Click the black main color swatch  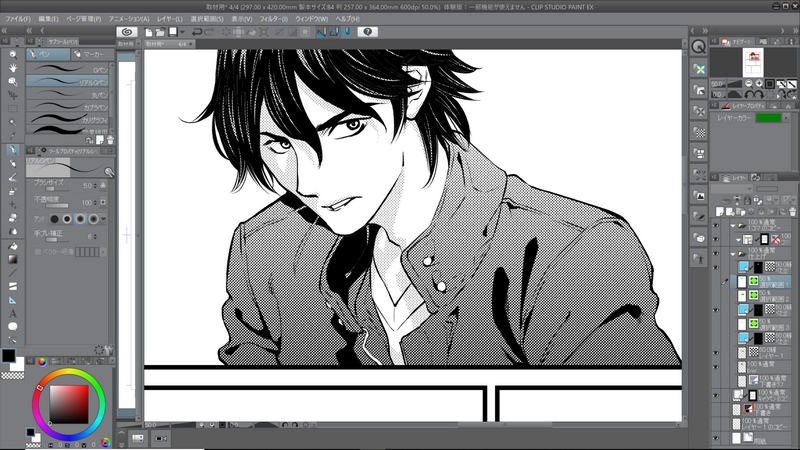(x=8, y=356)
